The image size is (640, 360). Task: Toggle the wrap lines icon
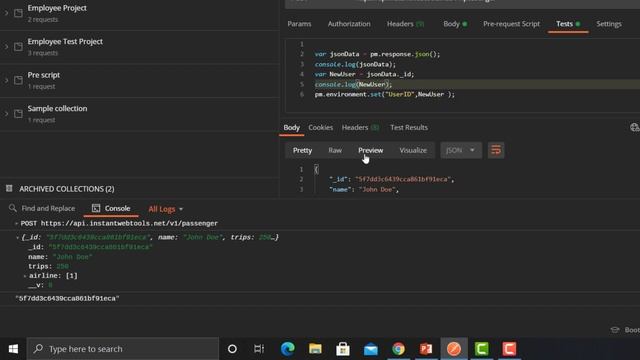[x=496, y=150]
